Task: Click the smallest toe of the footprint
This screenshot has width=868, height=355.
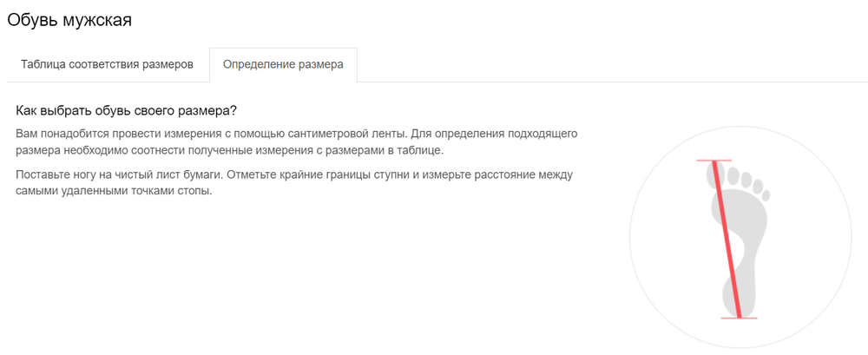Action: pyautogui.click(x=765, y=189)
